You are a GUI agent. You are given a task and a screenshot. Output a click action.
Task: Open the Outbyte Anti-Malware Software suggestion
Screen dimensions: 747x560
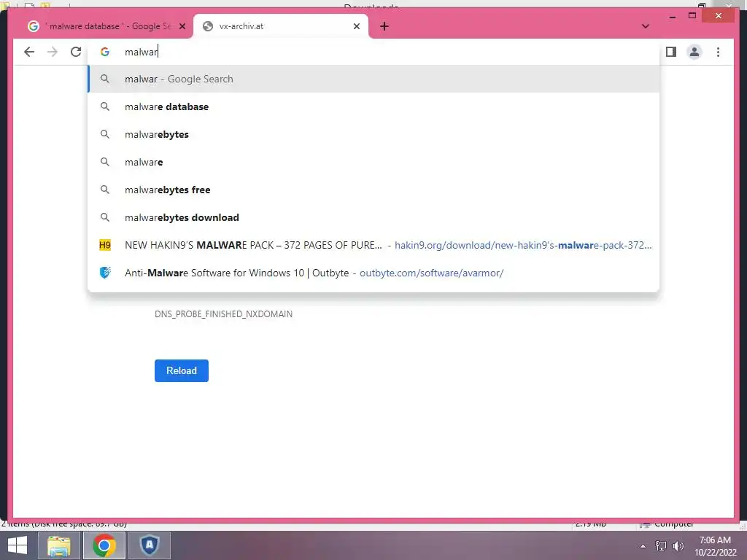pyautogui.click(x=373, y=273)
